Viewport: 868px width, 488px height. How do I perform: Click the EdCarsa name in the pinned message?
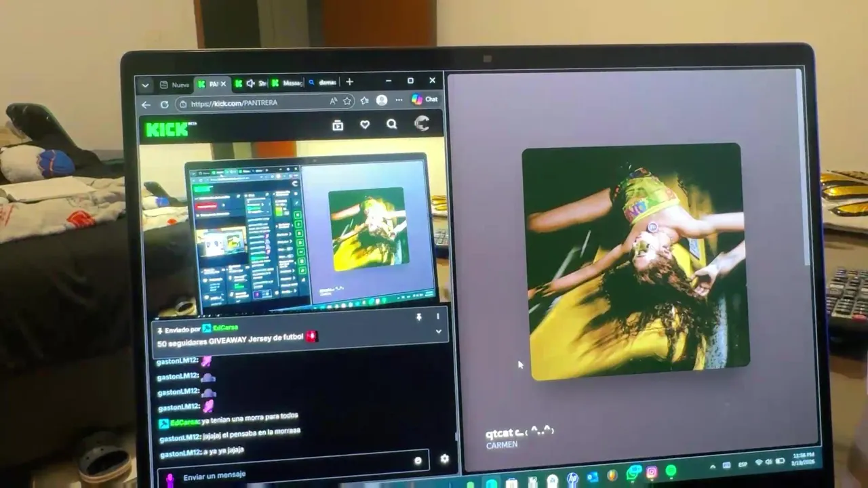coord(224,328)
